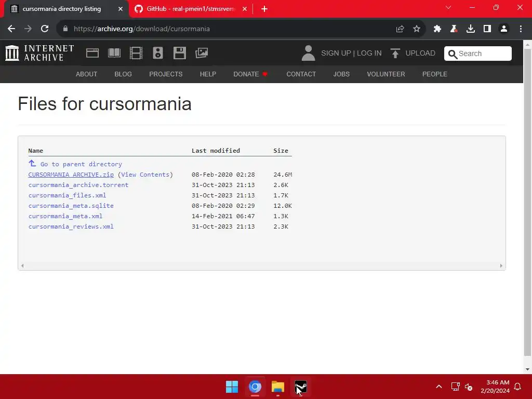
Task: Open the VOLUNTEER menu item
Action: pos(386,74)
